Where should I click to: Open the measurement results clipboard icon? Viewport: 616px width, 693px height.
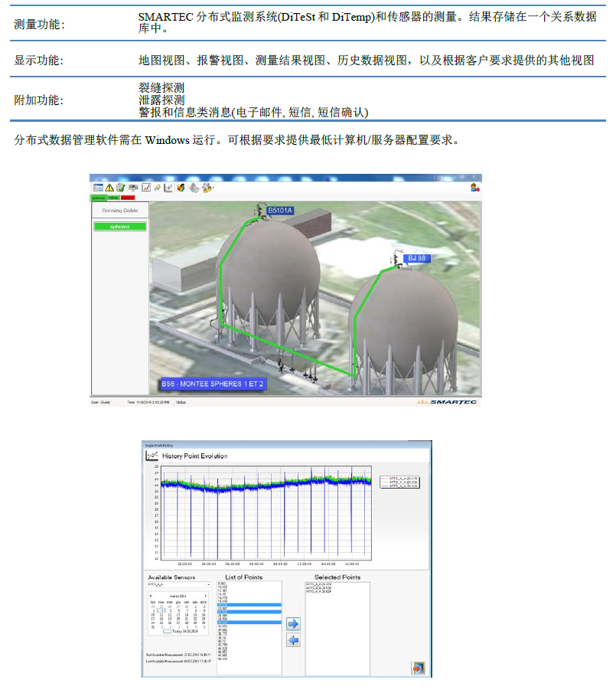point(121,188)
